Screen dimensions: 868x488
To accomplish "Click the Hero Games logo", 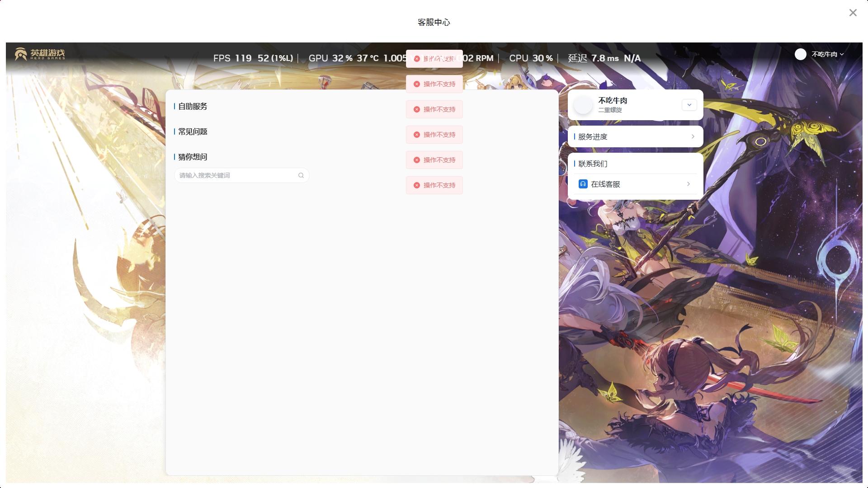I will tap(40, 54).
